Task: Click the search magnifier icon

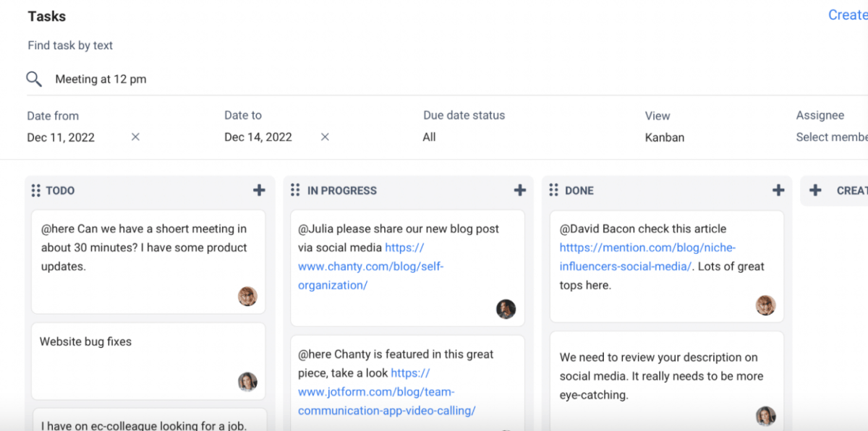Action: [x=34, y=79]
